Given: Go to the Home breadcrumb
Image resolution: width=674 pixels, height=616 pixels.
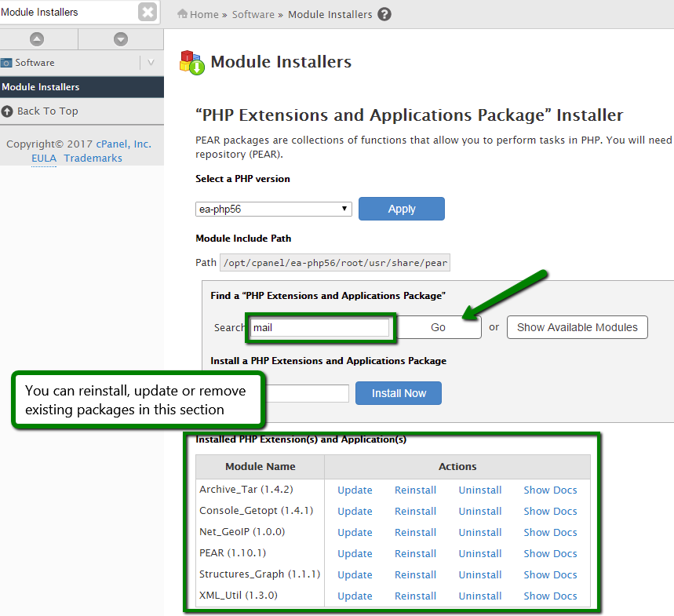Looking at the screenshot, I should coord(204,15).
